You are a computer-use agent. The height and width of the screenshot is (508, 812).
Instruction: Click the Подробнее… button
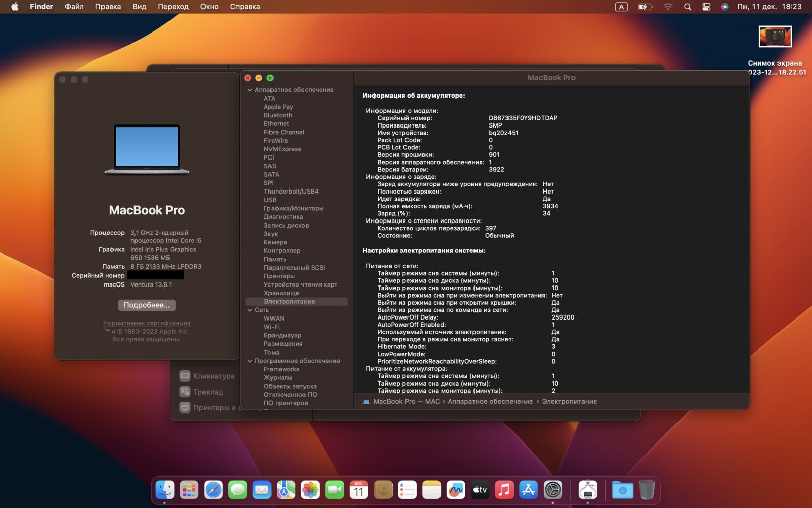[x=147, y=305]
